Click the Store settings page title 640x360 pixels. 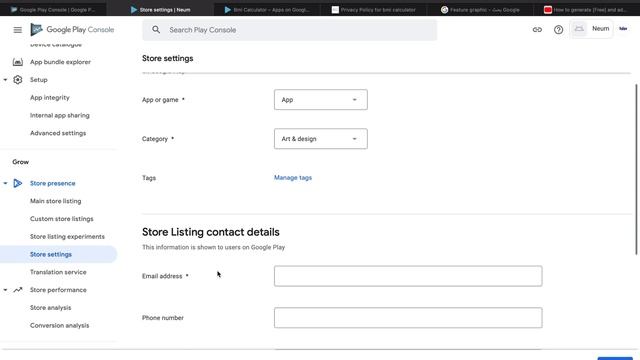pyautogui.click(x=168, y=58)
